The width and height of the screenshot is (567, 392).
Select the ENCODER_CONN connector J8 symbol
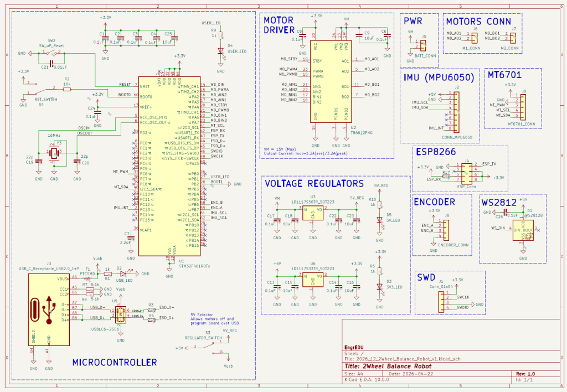point(446,230)
